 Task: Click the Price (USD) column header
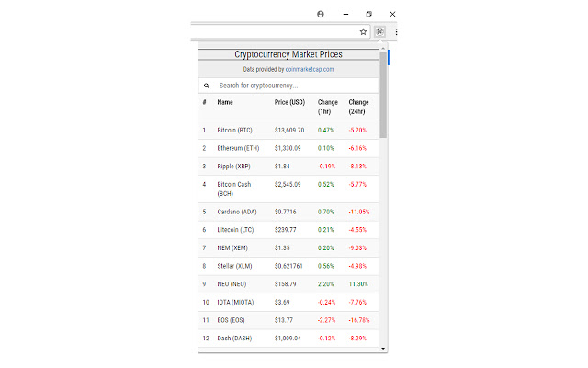click(x=289, y=102)
